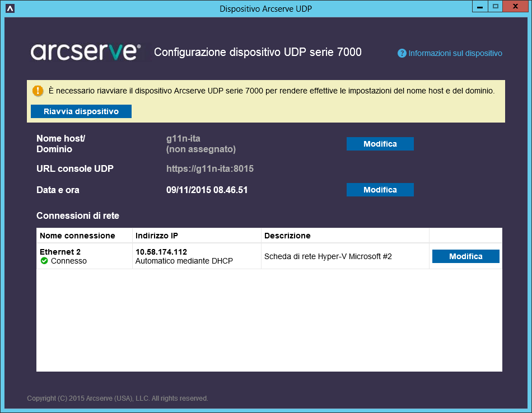Click Scheda di rete Hyper-V Microsoft #2 description
The height and width of the screenshot is (413, 532).
click(328, 256)
